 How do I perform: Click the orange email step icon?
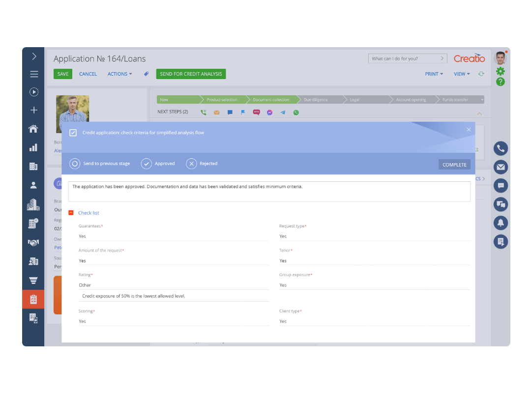click(216, 112)
